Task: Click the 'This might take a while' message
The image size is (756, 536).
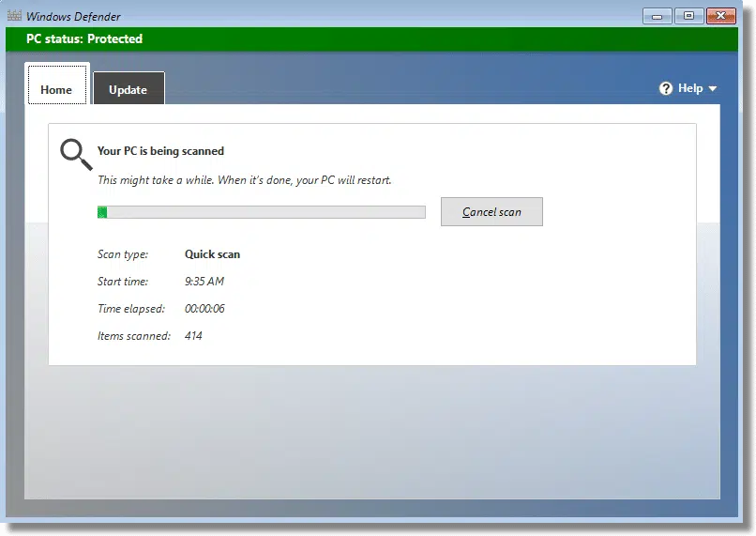Action: click(x=245, y=180)
